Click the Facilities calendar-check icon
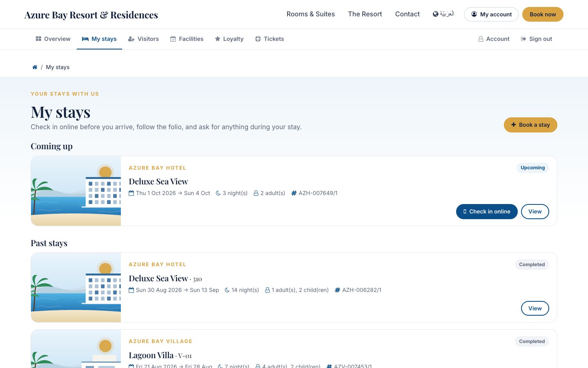 click(x=173, y=39)
